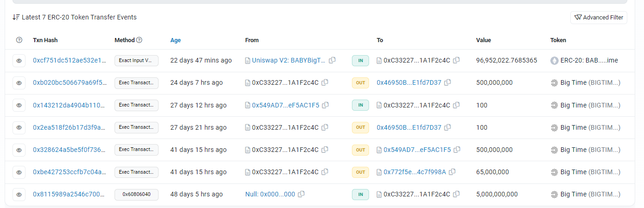Click the Big Time token icon, 65,000,000 row

coord(554,172)
